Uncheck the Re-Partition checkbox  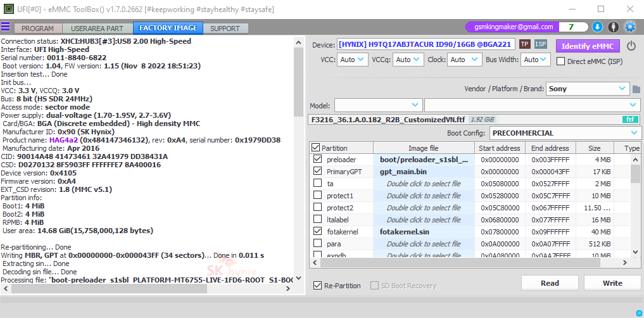click(x=318, y=286)
